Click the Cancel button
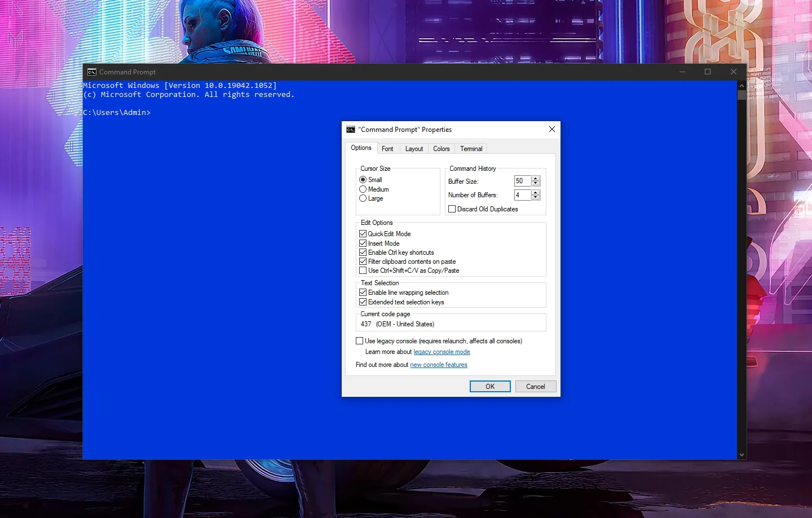Image resolution: width=812 pixels, height=518 pixels. point(536,387)
